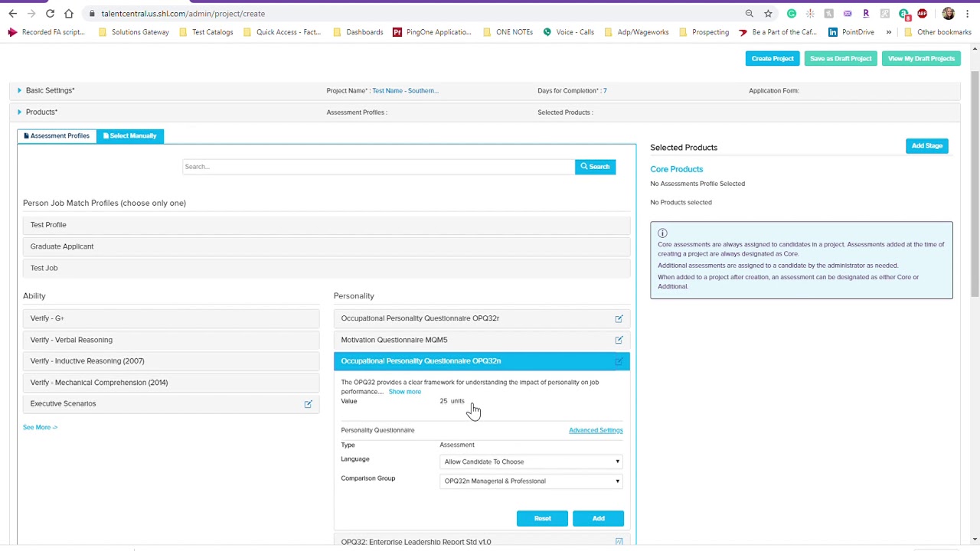Show more bookmarks with the chevron

(x=889, y=32)
